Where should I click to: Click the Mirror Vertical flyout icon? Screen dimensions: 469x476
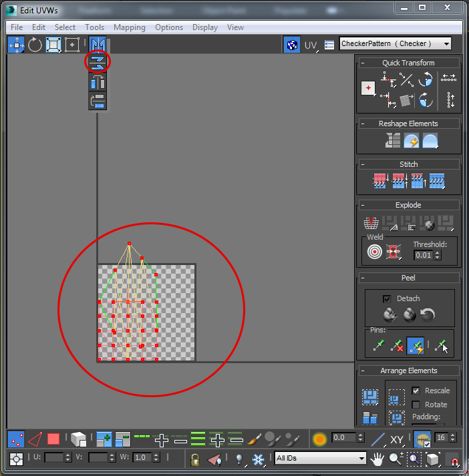[98, 62]
